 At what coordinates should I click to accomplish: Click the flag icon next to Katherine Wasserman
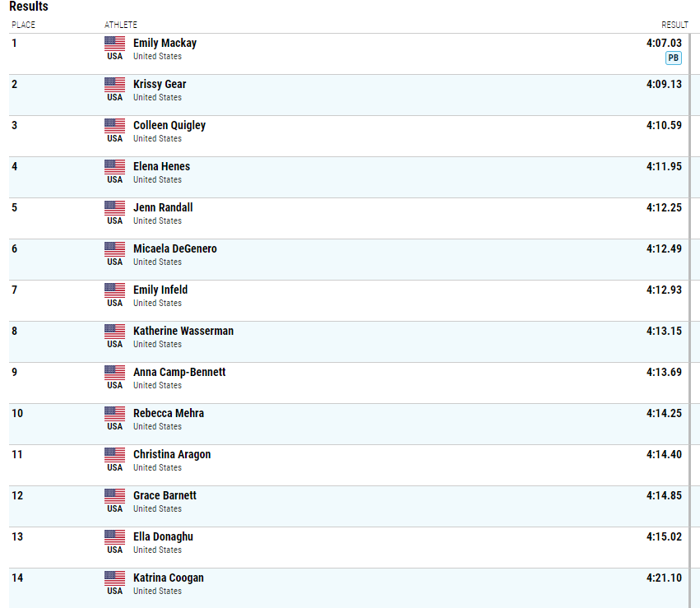[x=114, y=332]
